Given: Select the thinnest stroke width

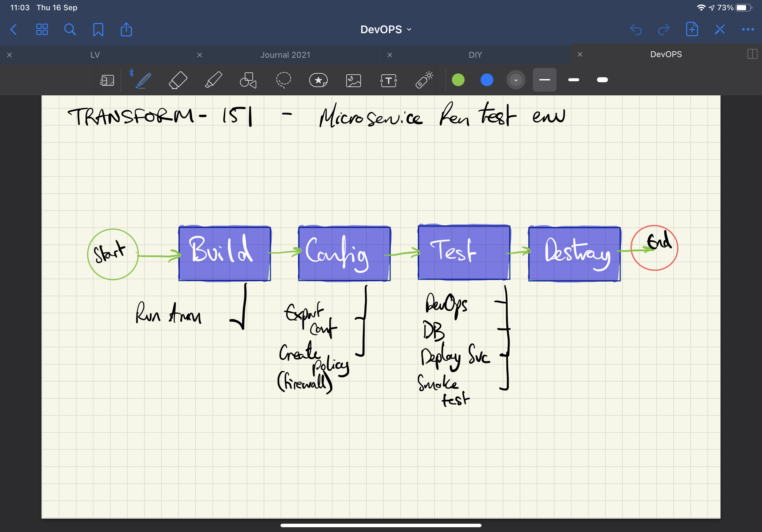Looking at the screenshot, I should click(545, 80).
